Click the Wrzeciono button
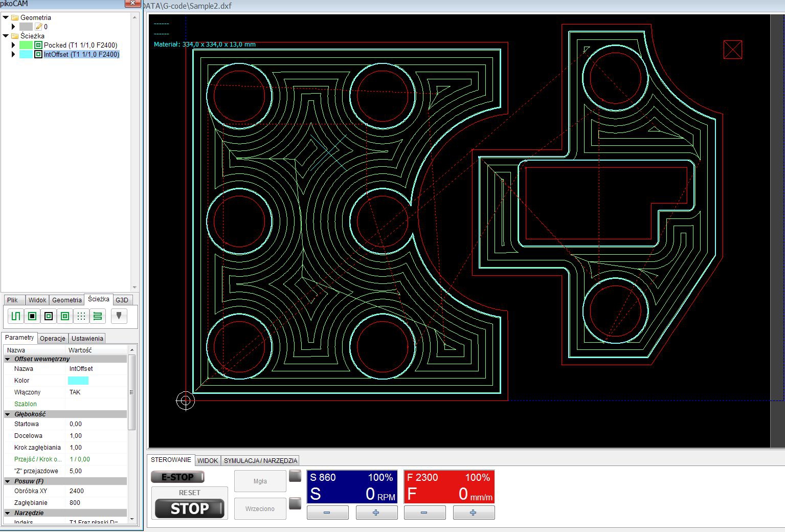Screen dimensions: 785x532 click(260, 509)
